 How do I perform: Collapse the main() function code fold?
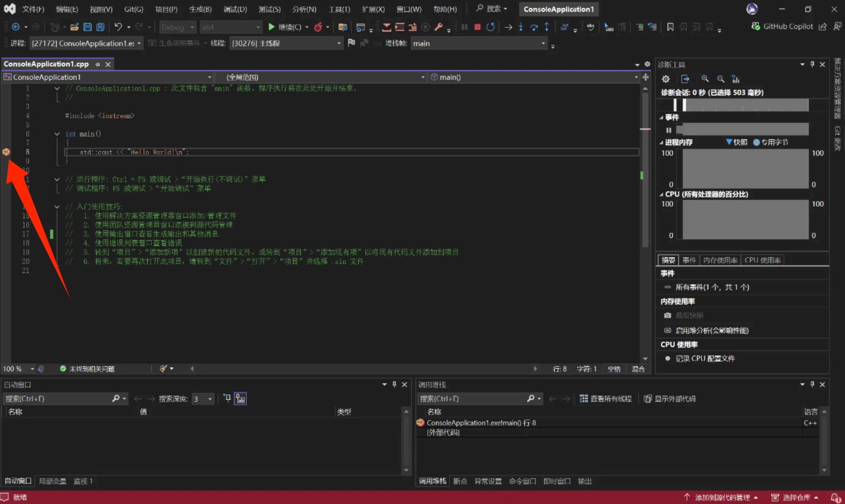click(x=57, y=134)
